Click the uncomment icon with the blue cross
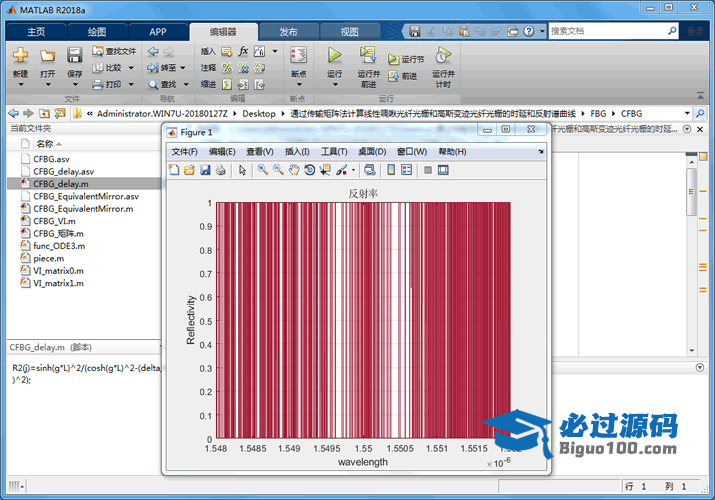Screen dimensions: 715x500 click(x=243, y=68)
